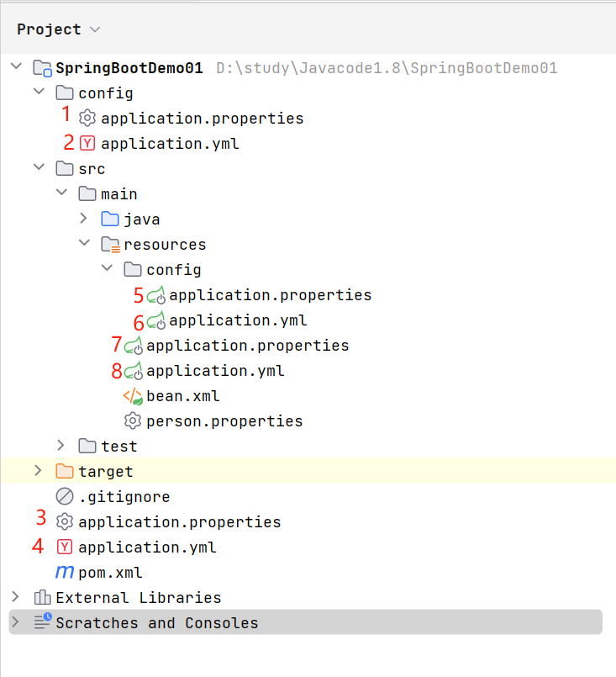Select the main folder name
The image size is (616, 677).
pyautogui.click(x=119, y=194)
